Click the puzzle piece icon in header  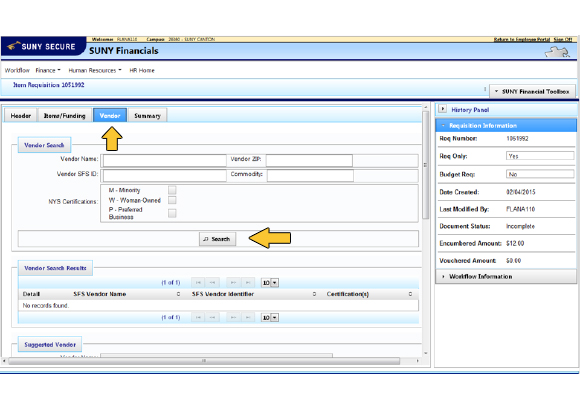coord(557,52)
